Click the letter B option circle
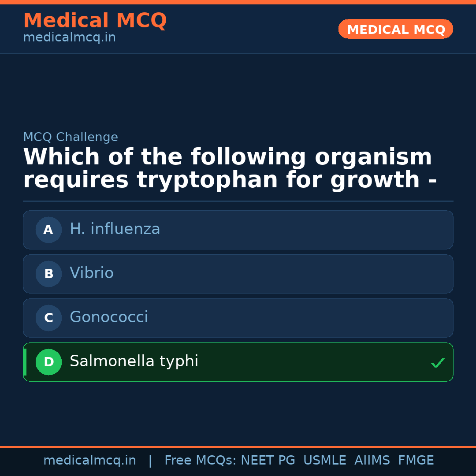Image resolution: width=476 pixels, height=476 pixels. pos(48,274)
